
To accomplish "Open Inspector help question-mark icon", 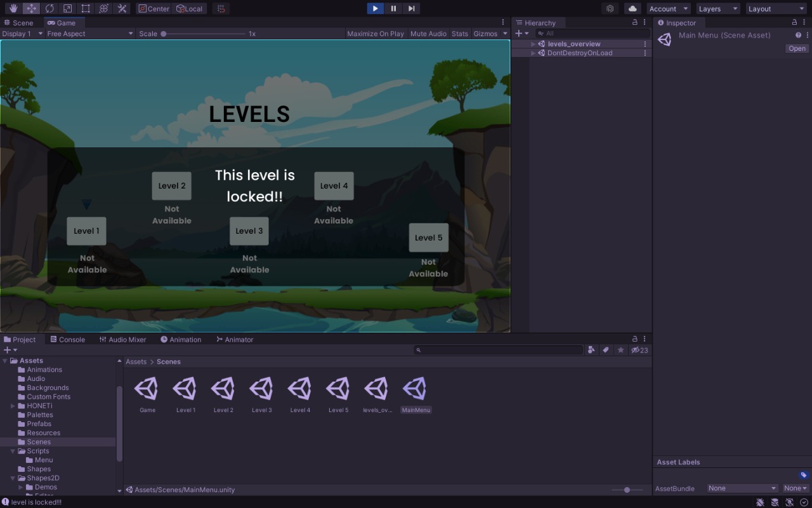I will [x=798, y=35].
